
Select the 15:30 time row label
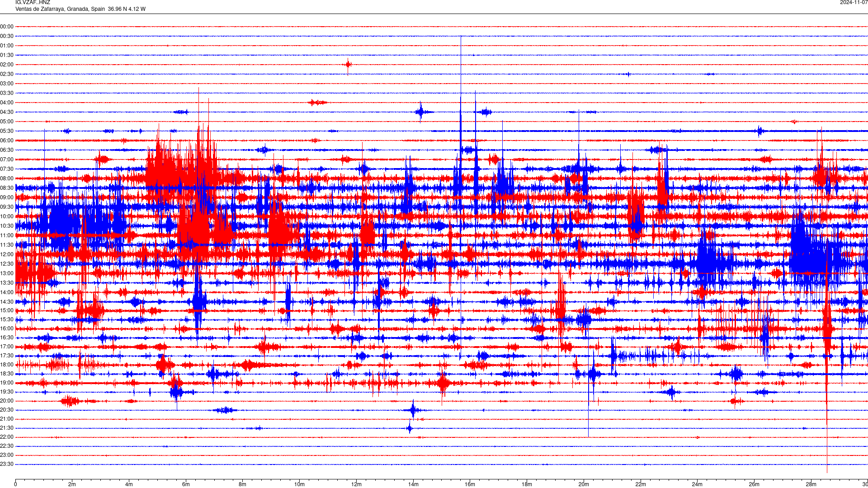point(7,319)
